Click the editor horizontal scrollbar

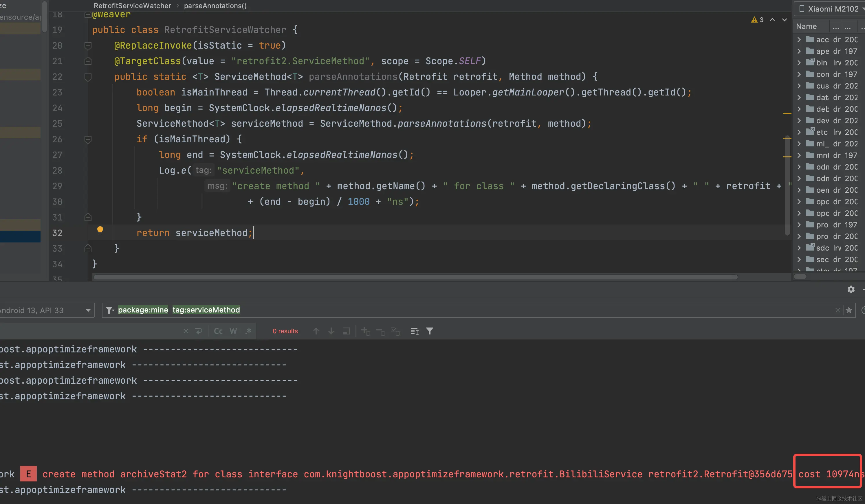pyautogui.click(x=415, y=277)
